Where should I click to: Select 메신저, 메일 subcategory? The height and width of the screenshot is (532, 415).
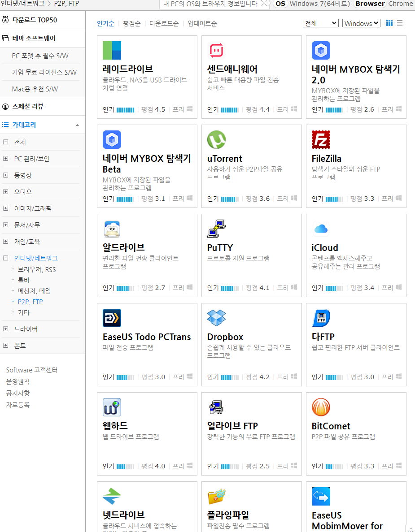point(34,291)
